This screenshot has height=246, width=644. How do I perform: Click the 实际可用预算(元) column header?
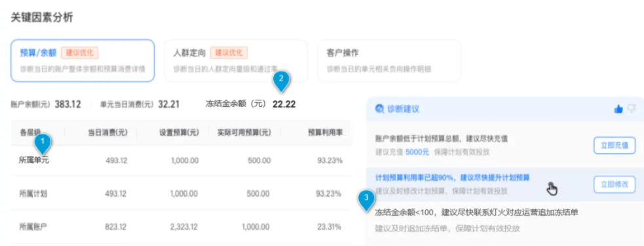tap(244, 133)
